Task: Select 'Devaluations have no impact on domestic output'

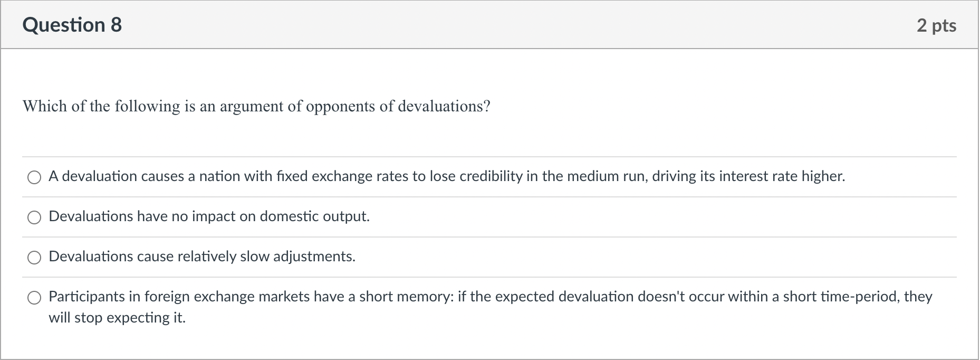Action: 34,216
